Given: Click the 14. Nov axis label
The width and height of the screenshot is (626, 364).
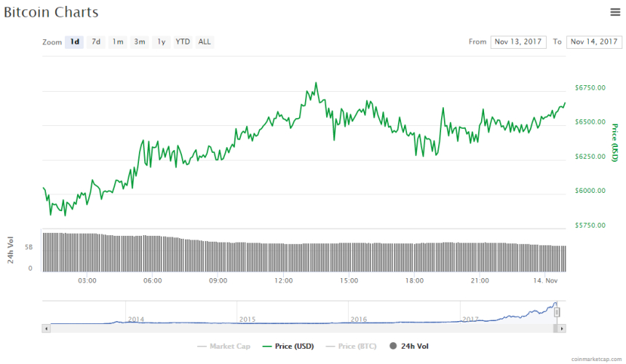Looking at the screenshot, I should coord(545,280).
